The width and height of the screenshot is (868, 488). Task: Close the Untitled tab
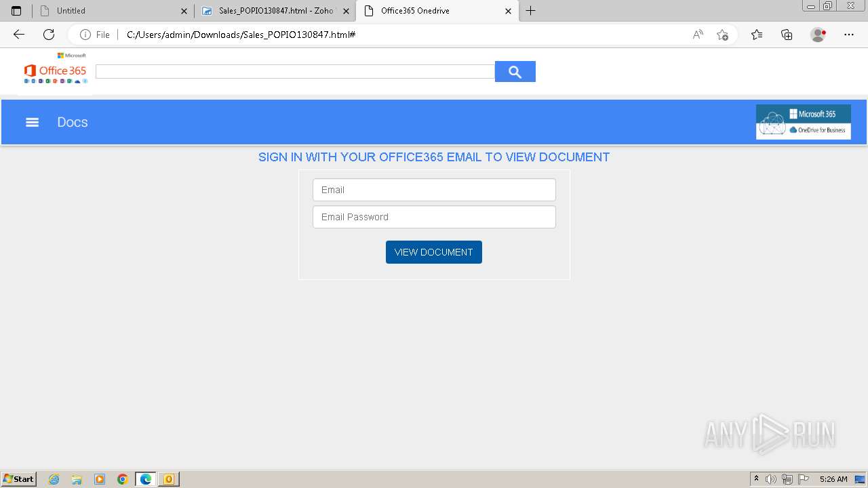[184, 11]
